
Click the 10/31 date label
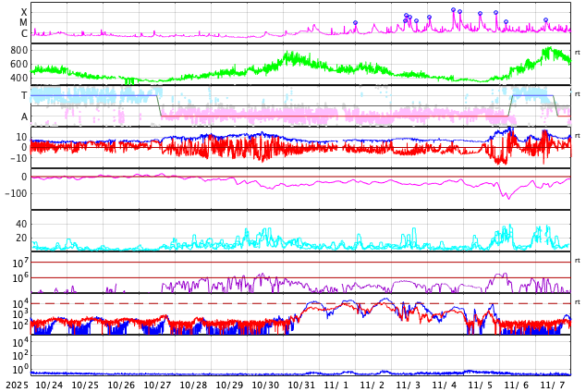point(301,385)
